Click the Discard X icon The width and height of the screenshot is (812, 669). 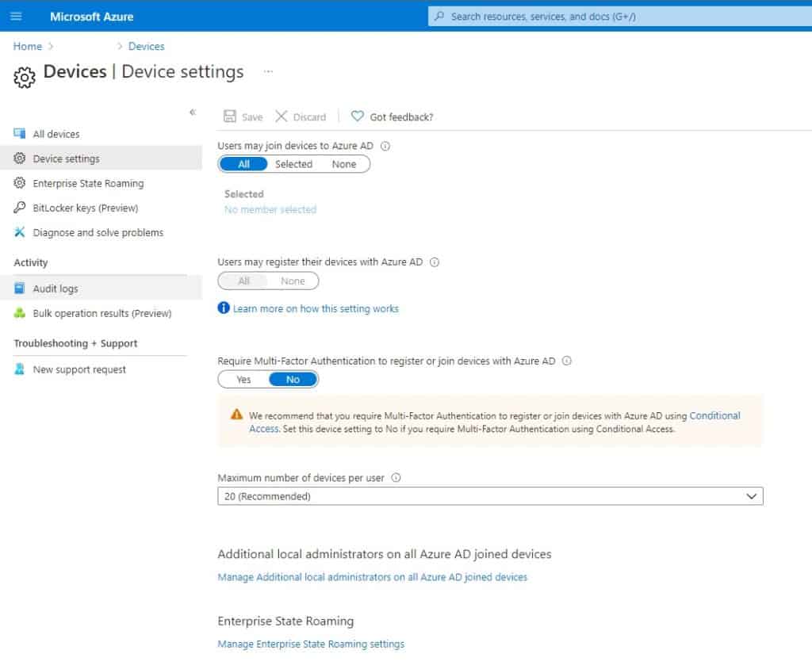tap(282, 116)
